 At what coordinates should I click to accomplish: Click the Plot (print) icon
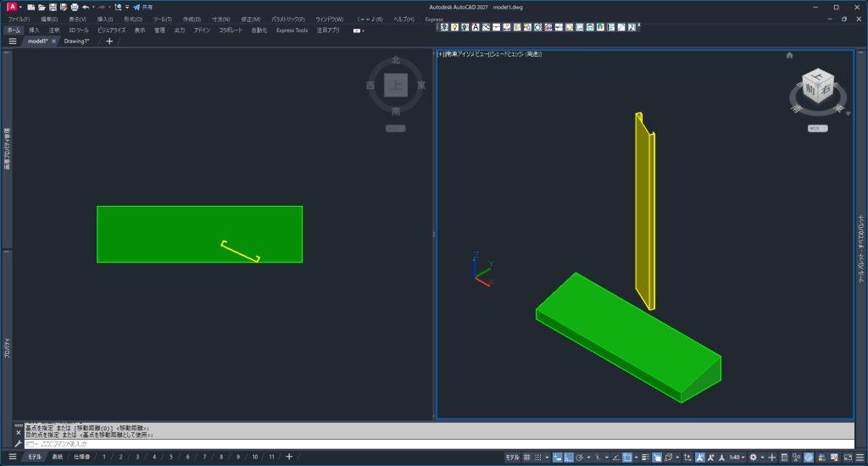(75, 7)
